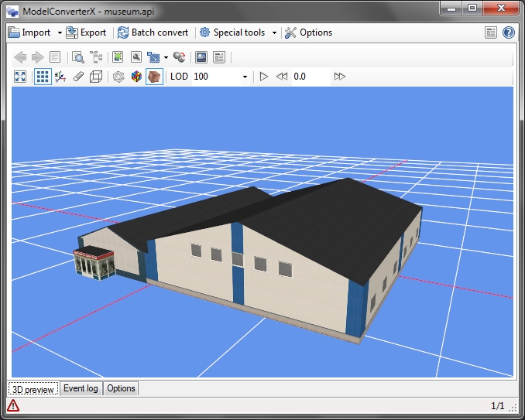Click the Import button
Image resolution: width=525 pixels, height=420 pixels.
[x=29, y=32]
